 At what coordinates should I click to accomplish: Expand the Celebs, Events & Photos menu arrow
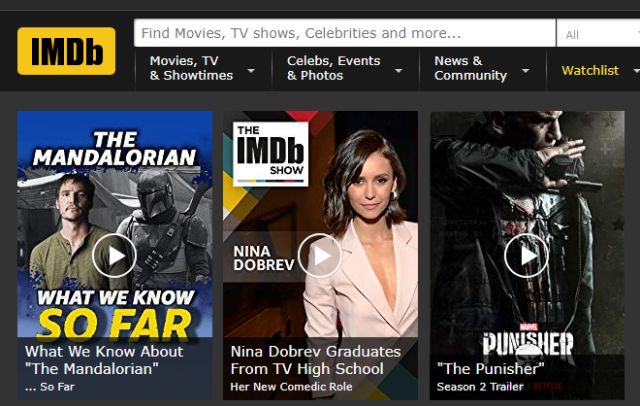click(398, 71)
